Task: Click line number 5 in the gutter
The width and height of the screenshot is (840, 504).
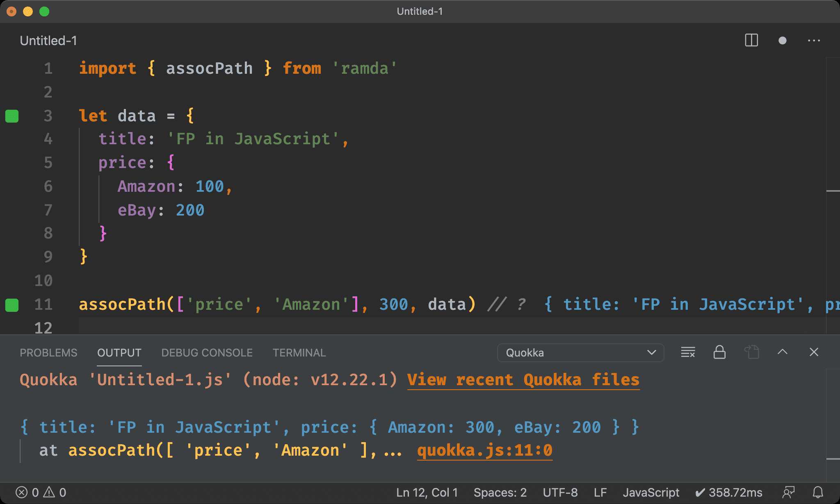Action: point(48,163)
